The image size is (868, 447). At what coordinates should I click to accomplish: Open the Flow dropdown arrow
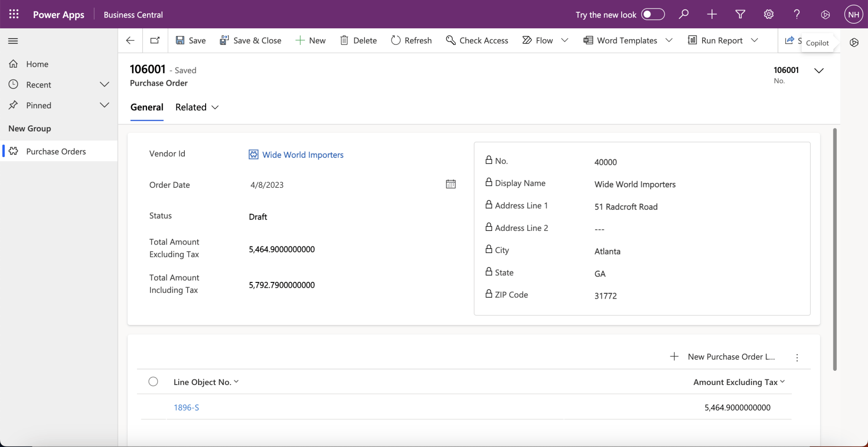pyautogui.click(x=564, y=41)
